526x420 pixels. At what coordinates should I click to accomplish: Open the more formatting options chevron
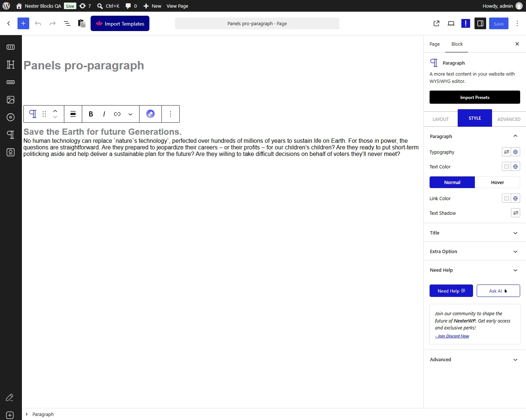[130, 114]
